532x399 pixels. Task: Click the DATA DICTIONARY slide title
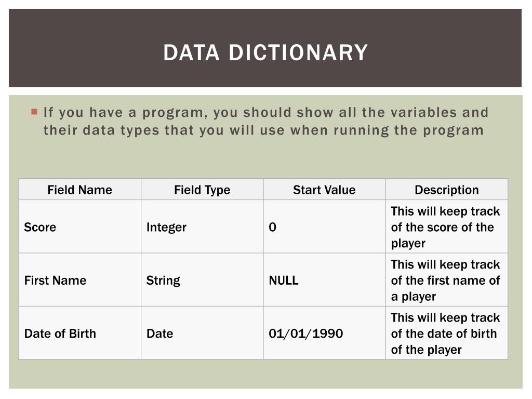[x=265, y=52]
